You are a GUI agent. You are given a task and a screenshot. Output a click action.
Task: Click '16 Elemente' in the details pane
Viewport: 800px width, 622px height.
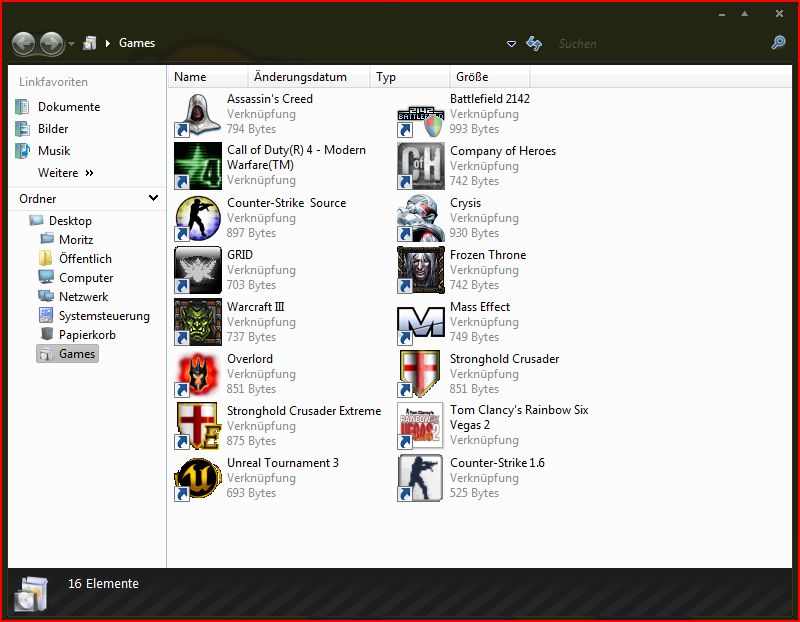pos(103,583)
